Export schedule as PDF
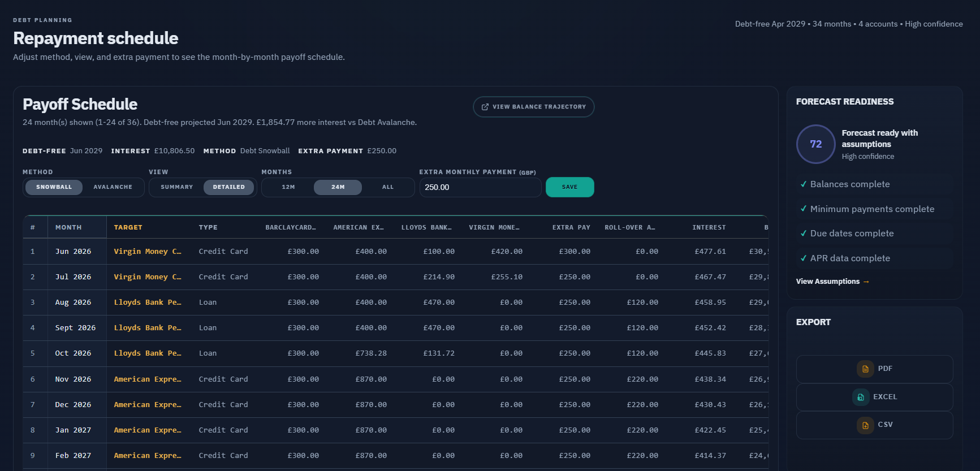Viewport: 980px width, 471px height. pyautogui.click(x=874, y=369)
